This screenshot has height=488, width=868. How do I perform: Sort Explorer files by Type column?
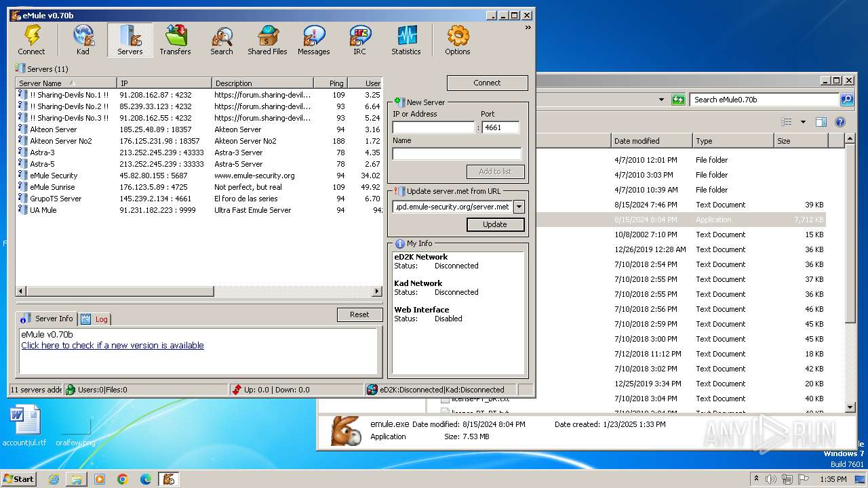click(x=733, y=141)
